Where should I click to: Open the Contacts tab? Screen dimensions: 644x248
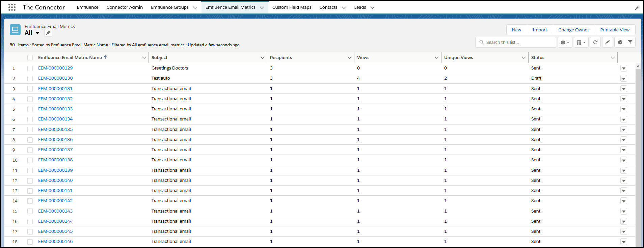click(x=328, y=7)
